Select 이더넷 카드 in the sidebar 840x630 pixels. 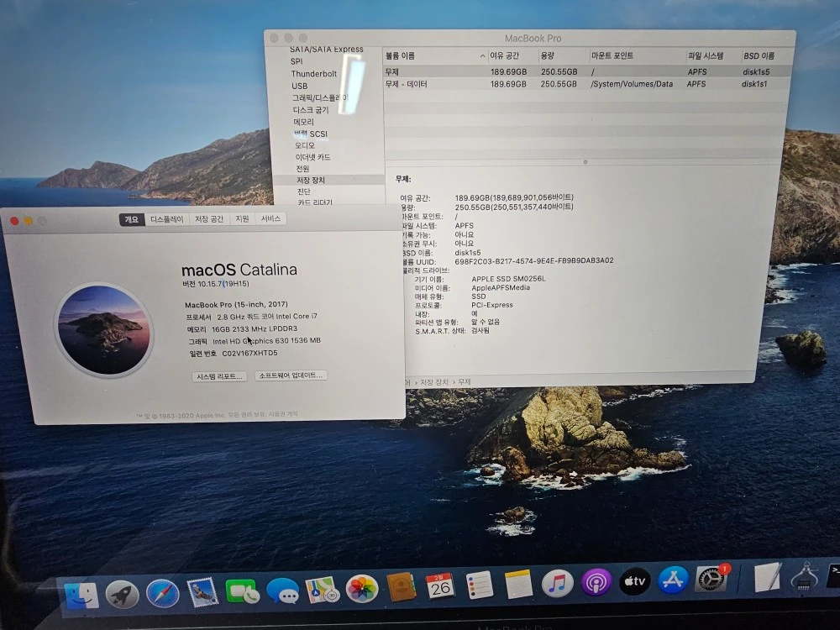tap(312, 157)
